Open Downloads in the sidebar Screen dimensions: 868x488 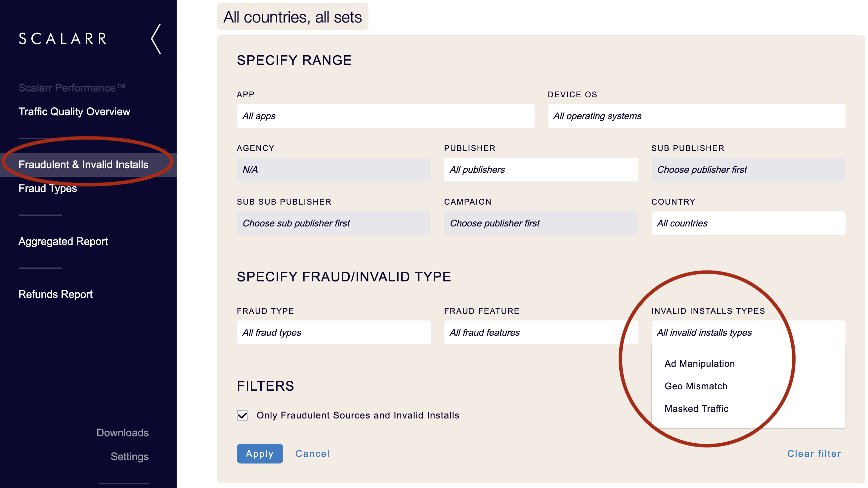tap(122, 433)
